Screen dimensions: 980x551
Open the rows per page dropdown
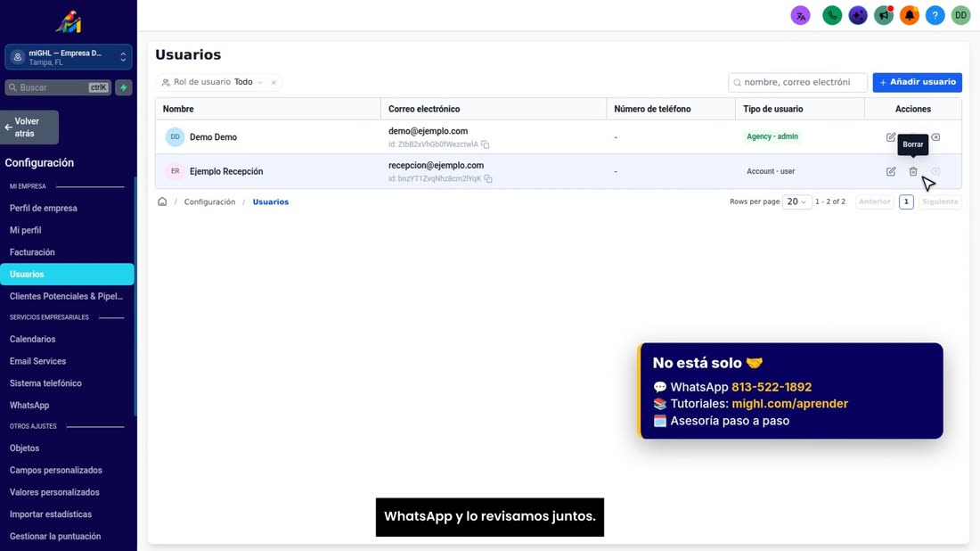point(796,201)
